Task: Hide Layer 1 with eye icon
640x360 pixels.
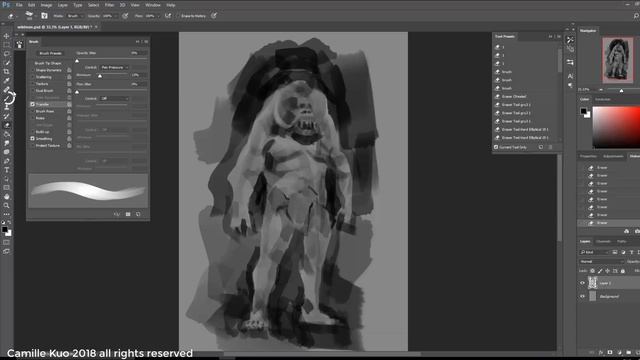Action: coord(582,283)
